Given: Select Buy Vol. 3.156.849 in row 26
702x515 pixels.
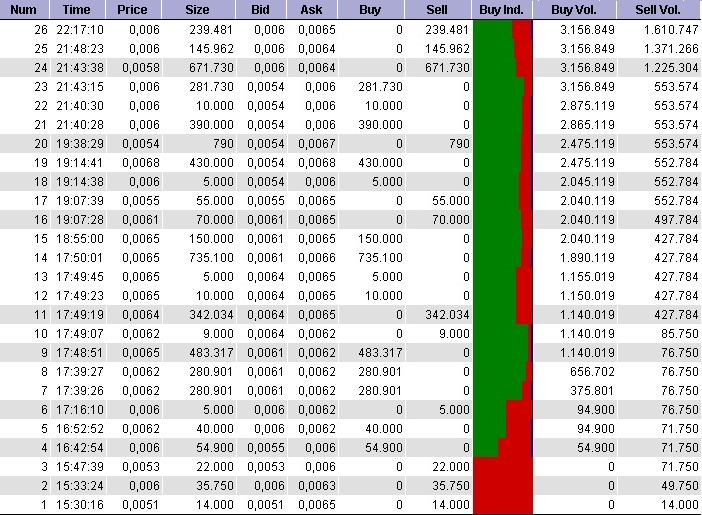Looking at the screenshot, I should pyautogui.click(x=587, y=30).
